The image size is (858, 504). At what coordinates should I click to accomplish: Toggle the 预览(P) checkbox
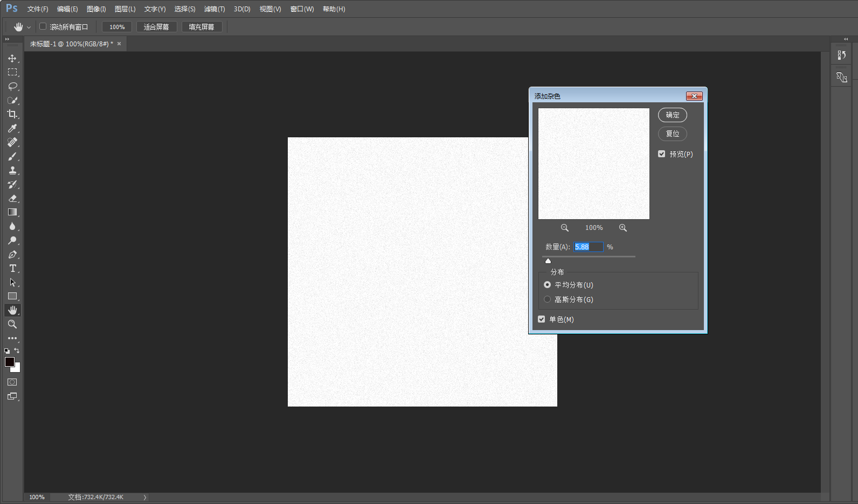click(662, 154)
